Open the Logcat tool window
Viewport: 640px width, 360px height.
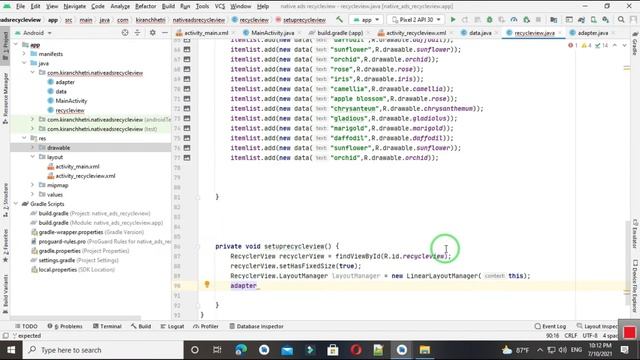pyautogui.click(x=172, y=326)
